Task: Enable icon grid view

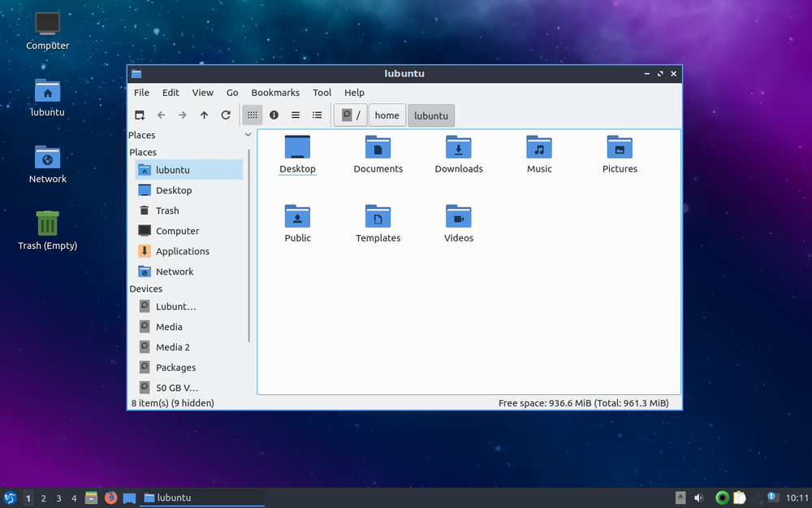Action: tap(252, 115)
